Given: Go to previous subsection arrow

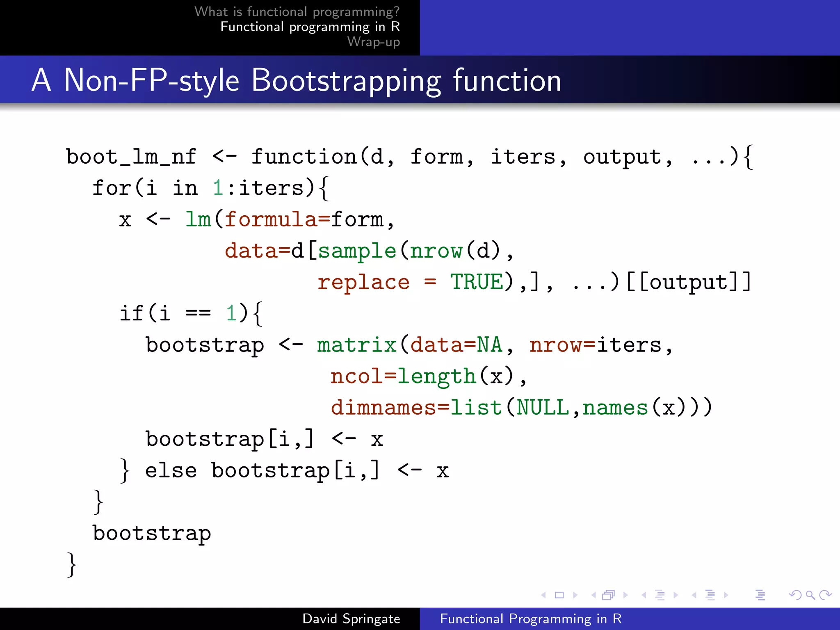Looking at the screenshot, I should pyautogui.click(x=644, y=595).
